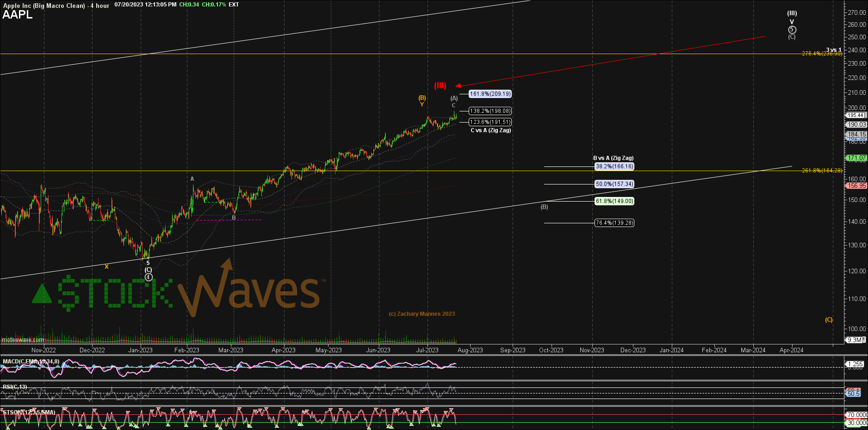Click the 195.44 current price tag
Viewport: 868px width, 430px height.
pos(855,115)
